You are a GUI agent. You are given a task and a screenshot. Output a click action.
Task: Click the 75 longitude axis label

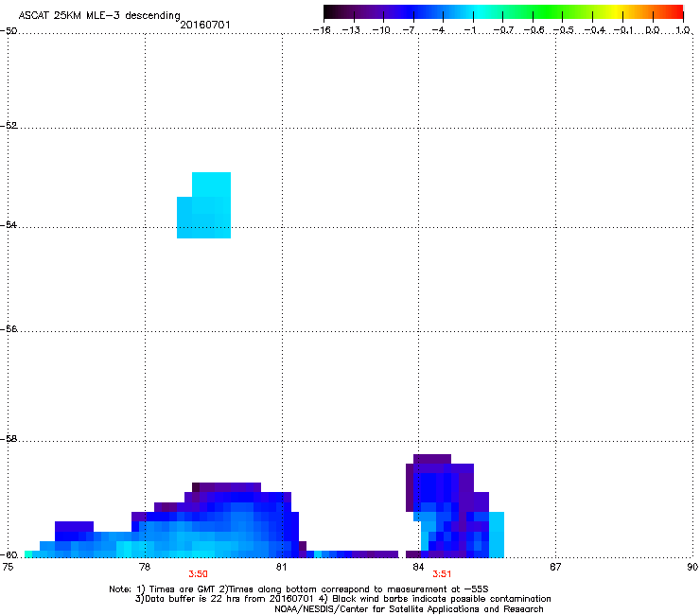(x=8, y=567)
